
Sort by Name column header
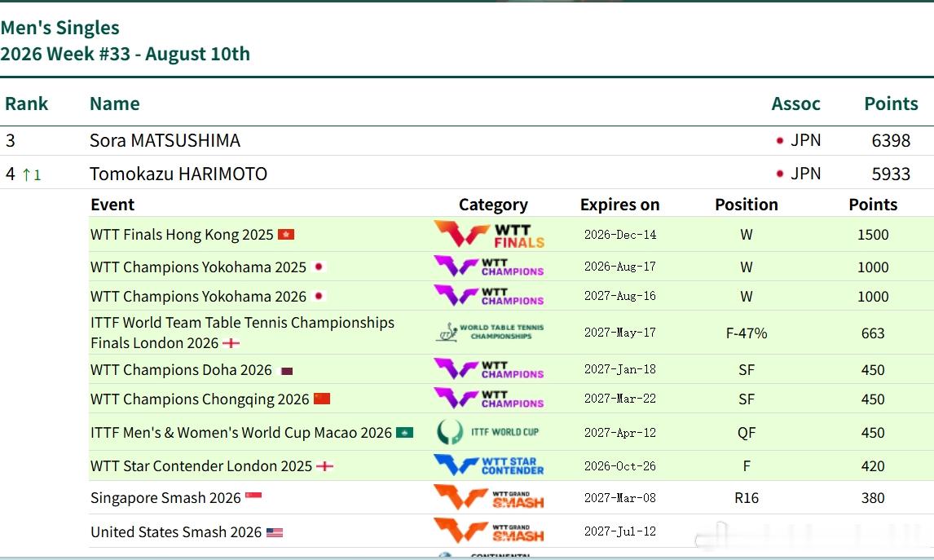point(114,104)
